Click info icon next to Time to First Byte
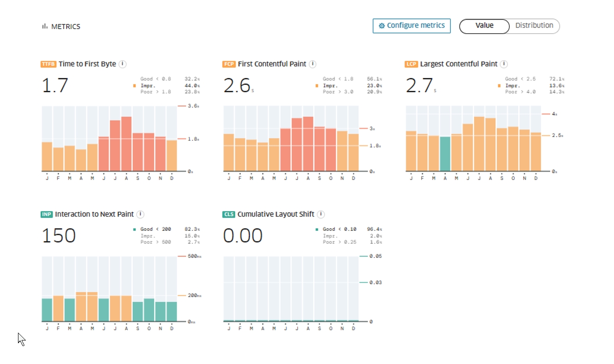 point(122,64)
